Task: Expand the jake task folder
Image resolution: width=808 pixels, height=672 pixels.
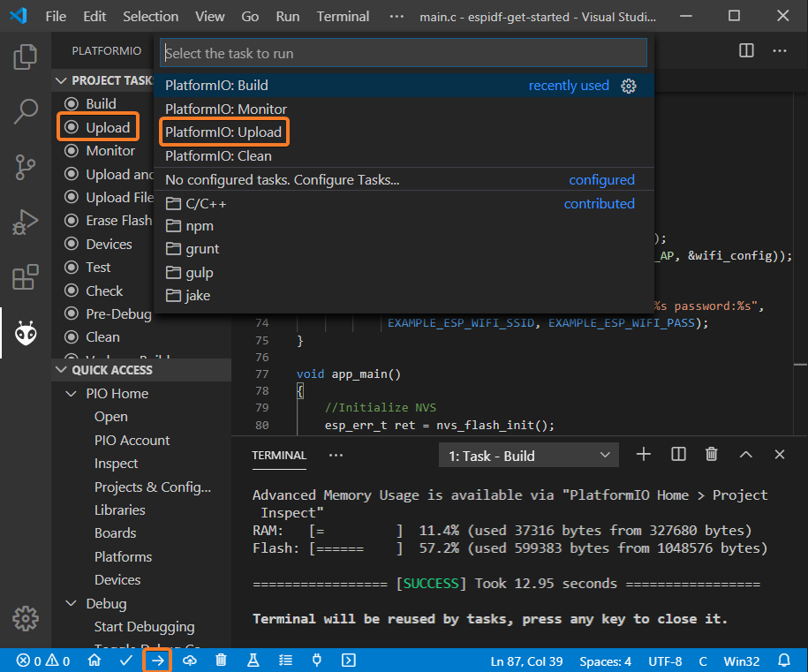Action: tap(404, 296)
